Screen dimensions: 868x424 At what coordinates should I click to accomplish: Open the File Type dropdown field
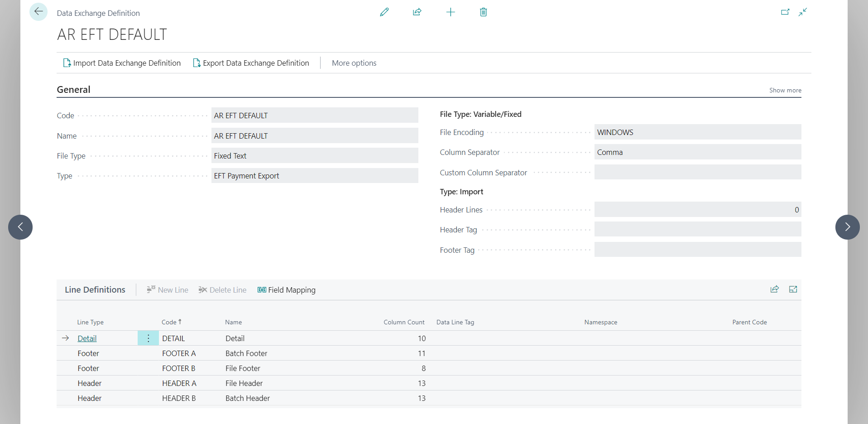click(315, 155)
